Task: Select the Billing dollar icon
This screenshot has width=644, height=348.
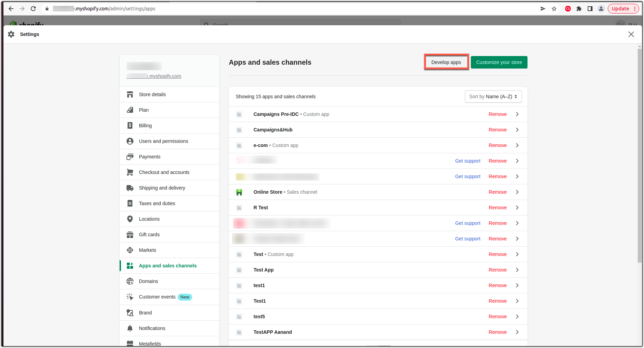Action: pyautogui.click(x=130, y=125)
